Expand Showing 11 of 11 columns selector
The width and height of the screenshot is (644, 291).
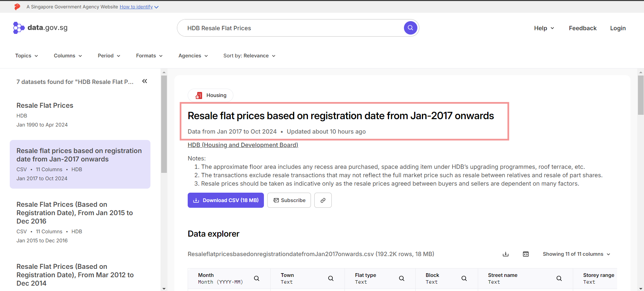tap(576, 254)
